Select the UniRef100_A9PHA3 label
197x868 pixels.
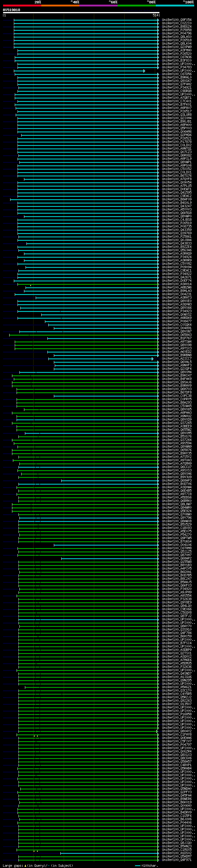pyautogui.click(x=176, y=413)
